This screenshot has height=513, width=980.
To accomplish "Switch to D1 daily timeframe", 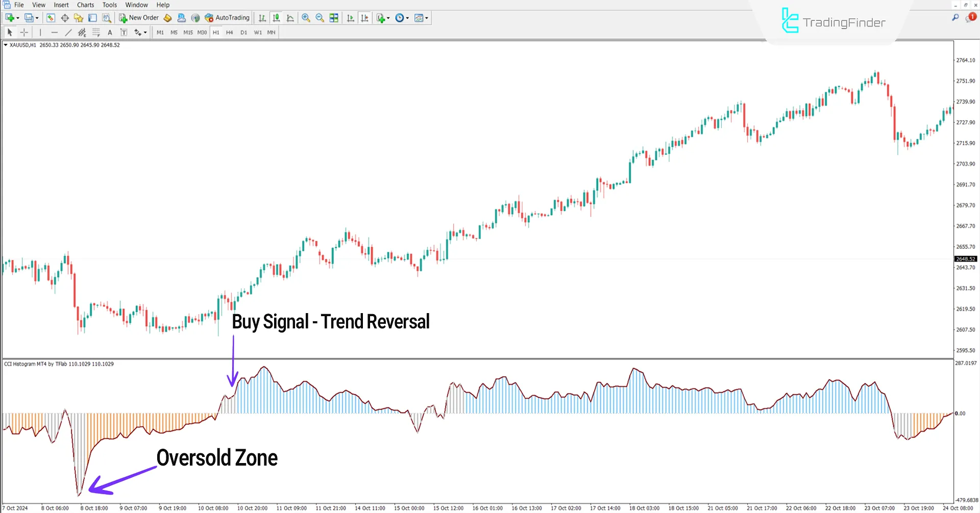I will tap(244, 32).
